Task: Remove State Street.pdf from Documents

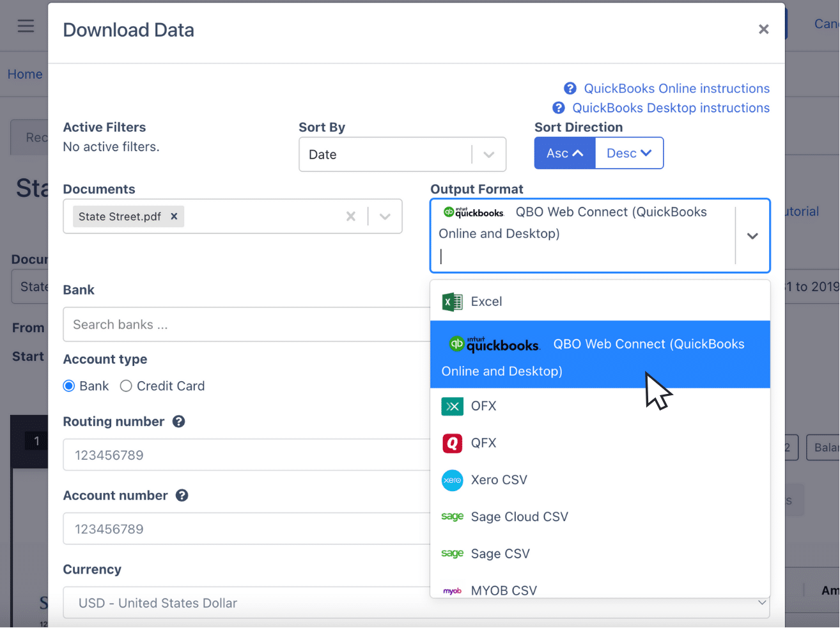Action: pyautogui.click(x=174, y=216)
